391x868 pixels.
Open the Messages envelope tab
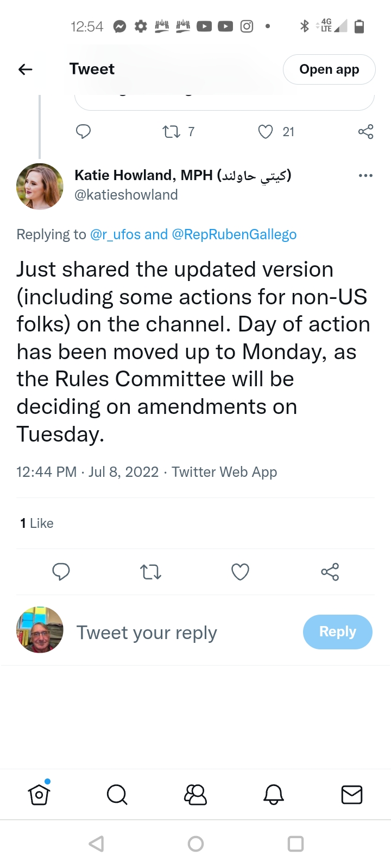pos(351,795)
